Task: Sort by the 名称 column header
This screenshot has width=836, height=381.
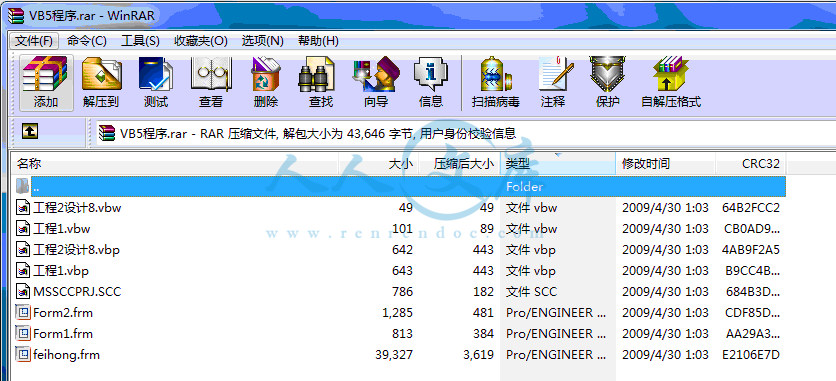Action: [175, 164]
